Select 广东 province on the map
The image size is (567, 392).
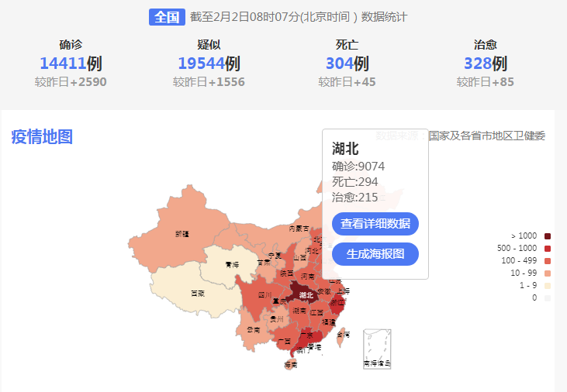pyautogui.click(x=307, y=338)
